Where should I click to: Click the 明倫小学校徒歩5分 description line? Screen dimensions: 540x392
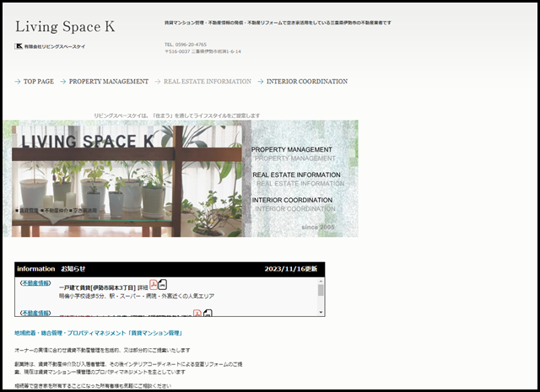click(137, 296)
